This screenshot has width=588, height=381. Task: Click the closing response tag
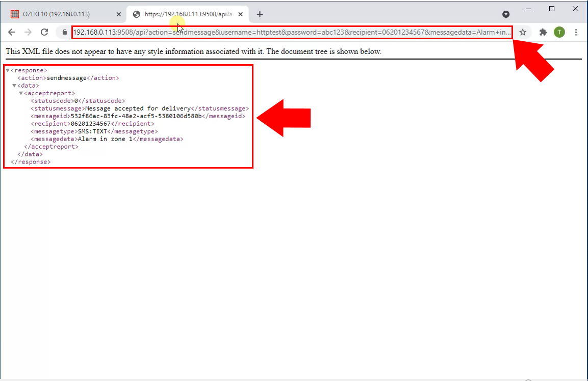click(x=31, y=162)
